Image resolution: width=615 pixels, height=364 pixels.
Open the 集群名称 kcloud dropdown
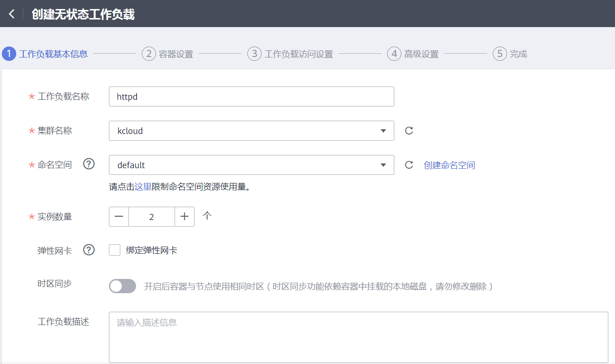click(x=252, y=131)
